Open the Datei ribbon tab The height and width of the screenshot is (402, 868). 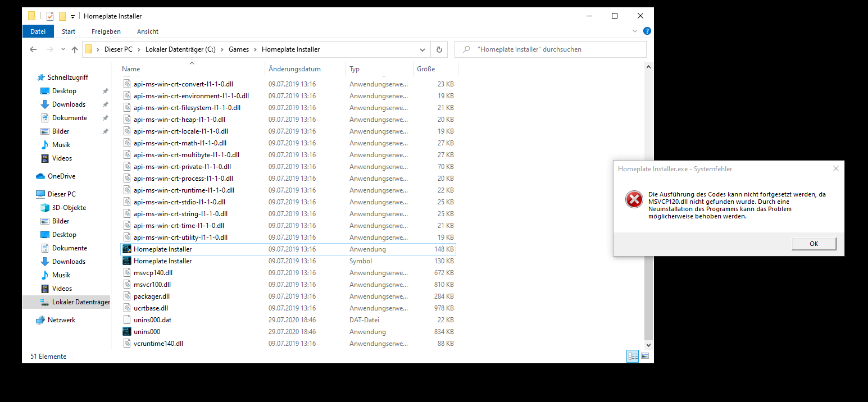(x=38, y=31)
